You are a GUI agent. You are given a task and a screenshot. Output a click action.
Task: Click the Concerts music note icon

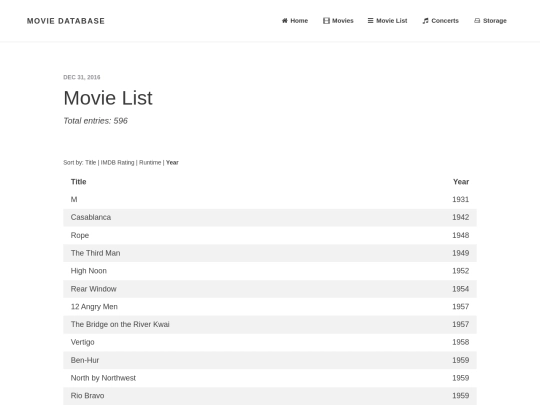[x=425, y=21]
